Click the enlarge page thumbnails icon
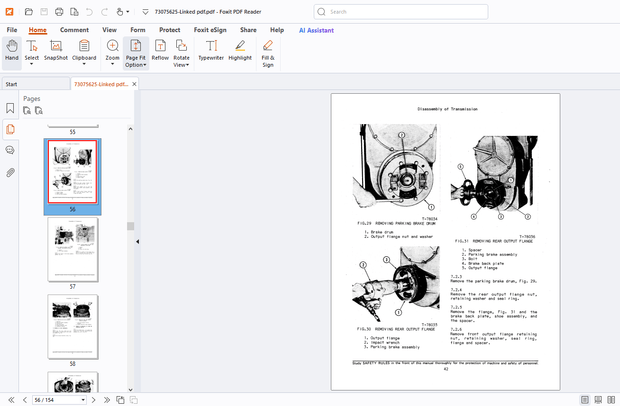620x406 pixels. pos(27,111)
